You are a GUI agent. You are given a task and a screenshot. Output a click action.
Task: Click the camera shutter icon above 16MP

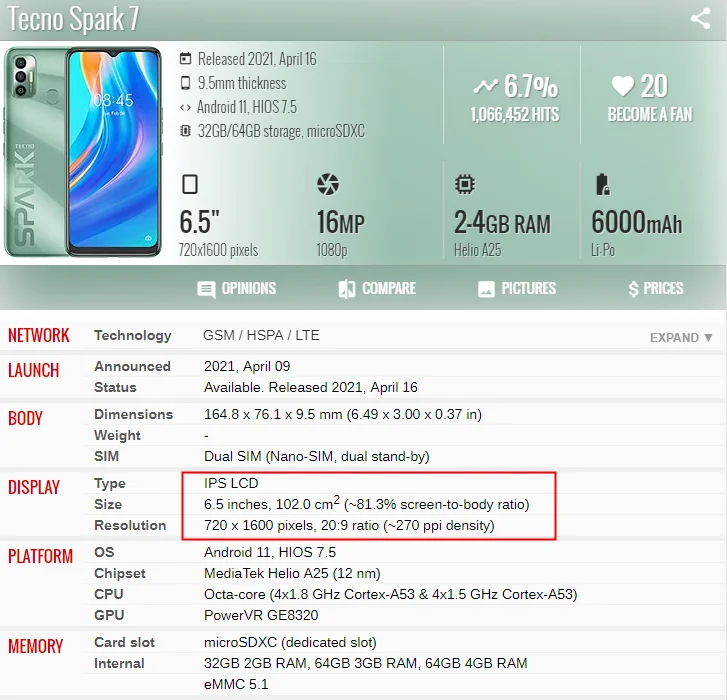(328, 184)
